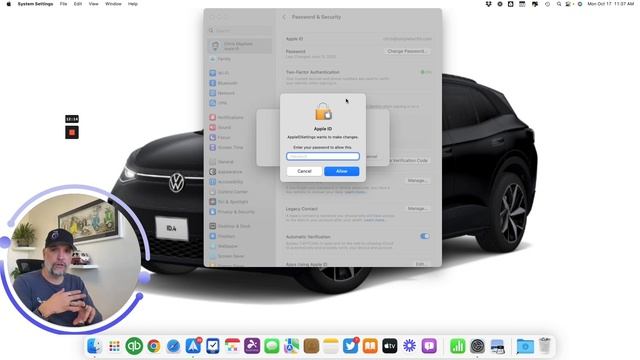The image size is (640, 360).
Task: Open Launchpad in the Dock
Action: click(x=114, y=346)
